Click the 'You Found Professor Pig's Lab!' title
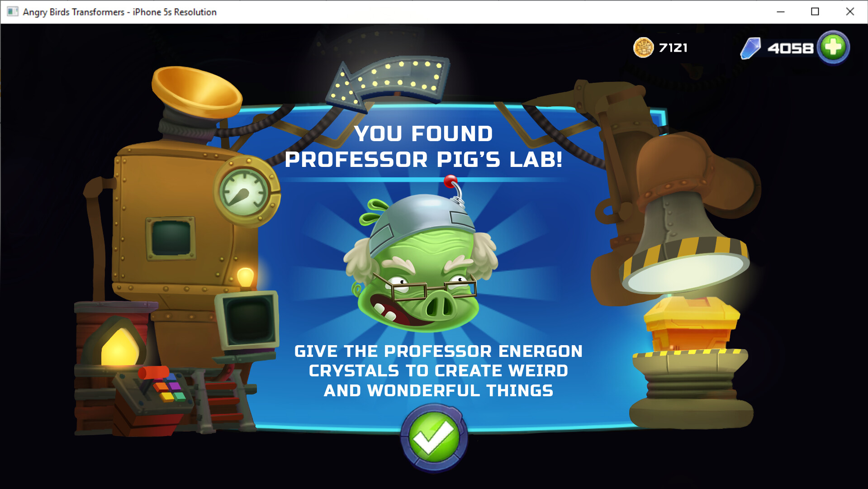 pos(424,147)
